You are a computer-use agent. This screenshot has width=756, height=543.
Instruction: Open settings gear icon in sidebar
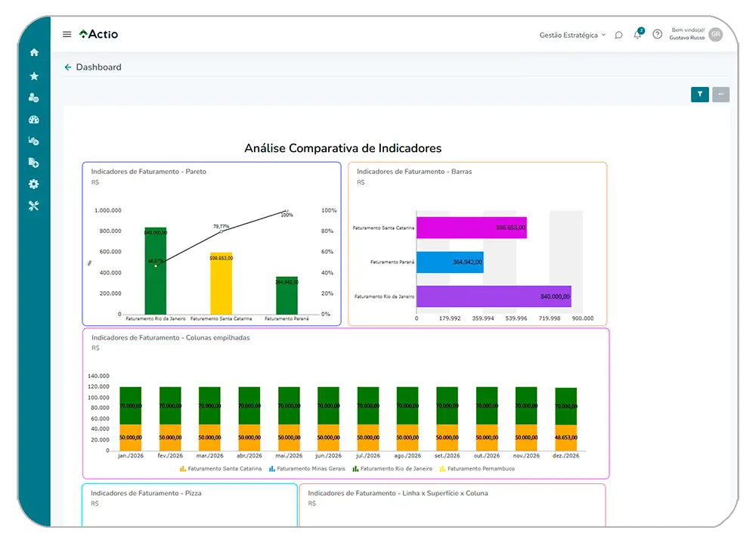(x=33, y=185)
